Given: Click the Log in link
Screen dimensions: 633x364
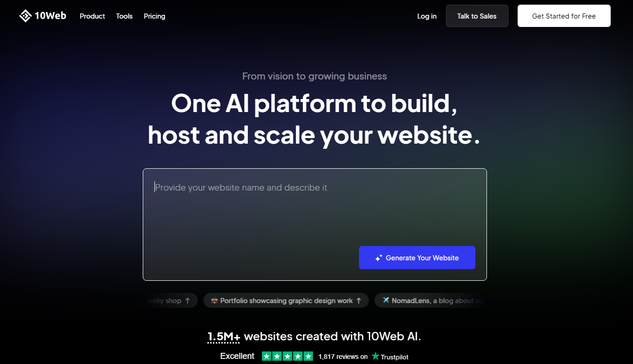Looking at the screenshot, I should click(426, 16).
